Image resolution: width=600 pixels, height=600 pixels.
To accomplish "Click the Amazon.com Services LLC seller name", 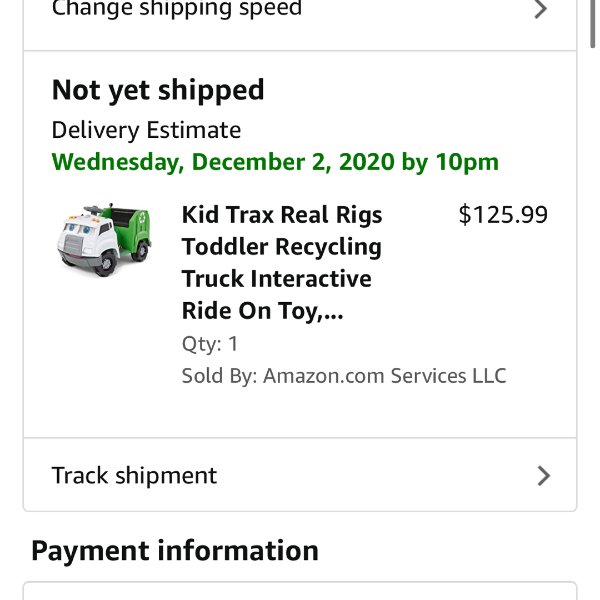I will (385, 376).
